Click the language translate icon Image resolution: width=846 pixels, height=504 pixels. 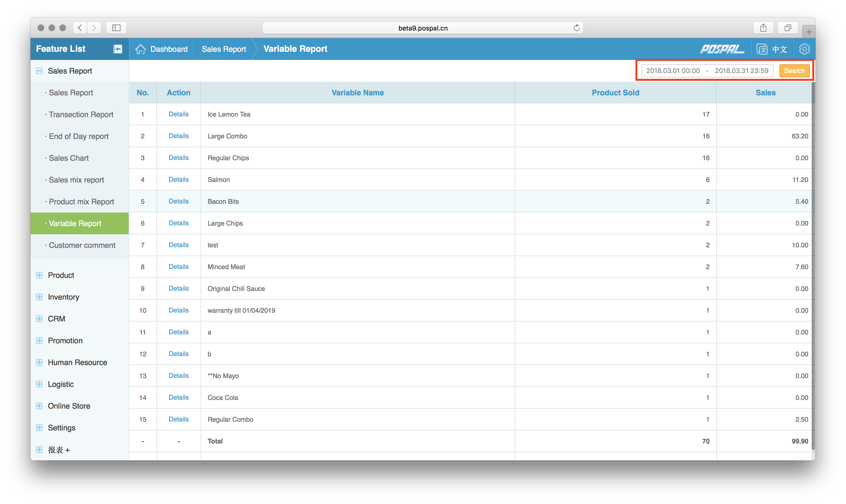[762, 49]
